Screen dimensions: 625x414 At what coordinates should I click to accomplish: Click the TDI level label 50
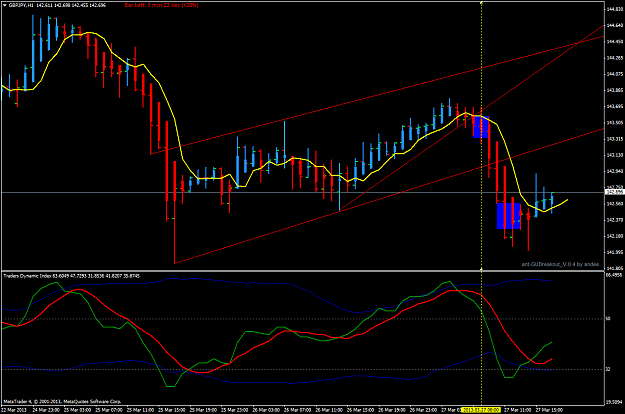tap(608, 319)
